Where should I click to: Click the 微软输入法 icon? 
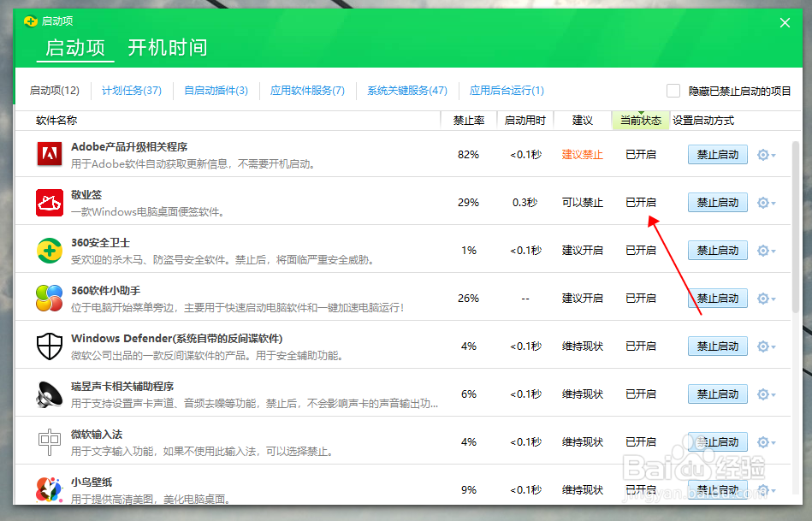pos(49,442)
